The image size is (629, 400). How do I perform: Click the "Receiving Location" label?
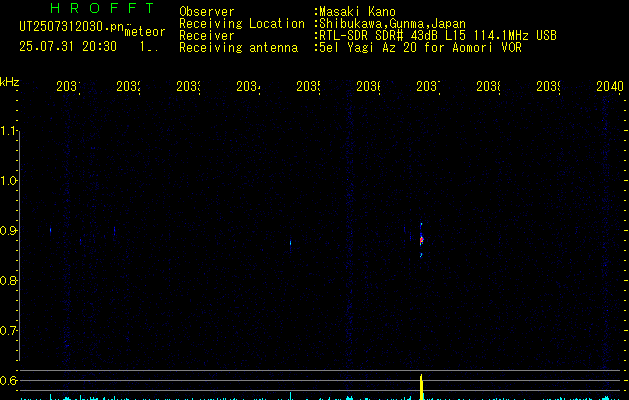point(242,24)
